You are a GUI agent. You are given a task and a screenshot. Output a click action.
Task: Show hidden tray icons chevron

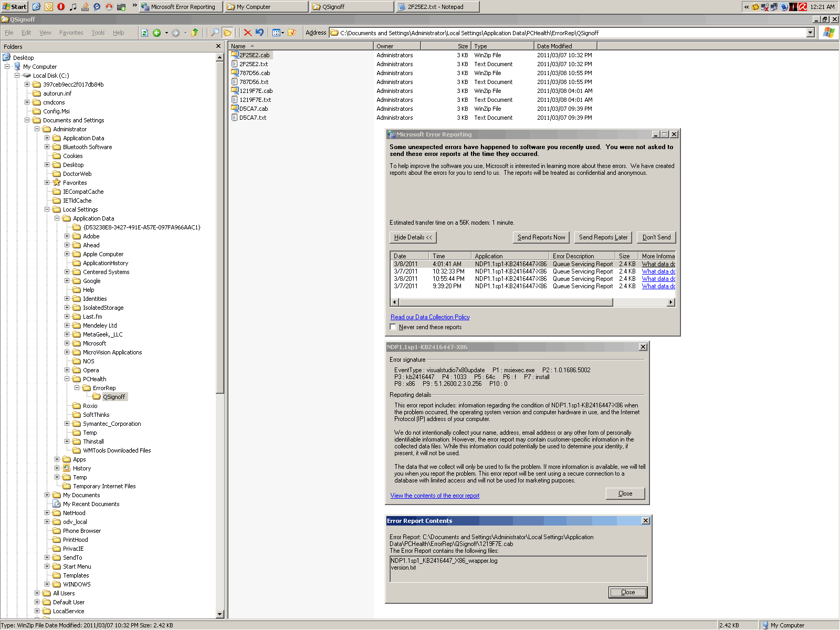747,7
